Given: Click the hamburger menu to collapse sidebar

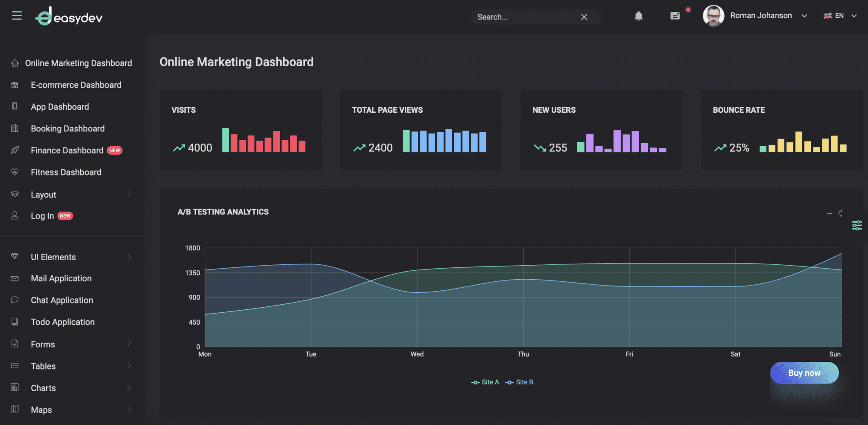Looking at the screenshot, I should point(17,15).
